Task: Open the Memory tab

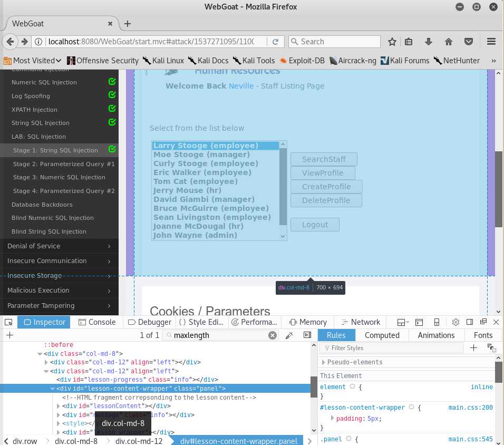Action: 308,322
